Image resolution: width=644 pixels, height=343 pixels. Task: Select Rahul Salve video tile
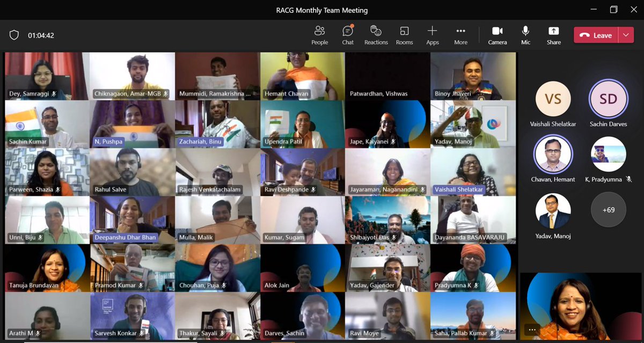132,172
